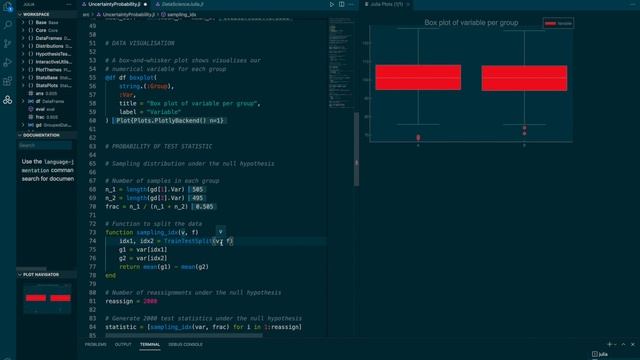Open the Julia view in activity bar

coord(7,100)
